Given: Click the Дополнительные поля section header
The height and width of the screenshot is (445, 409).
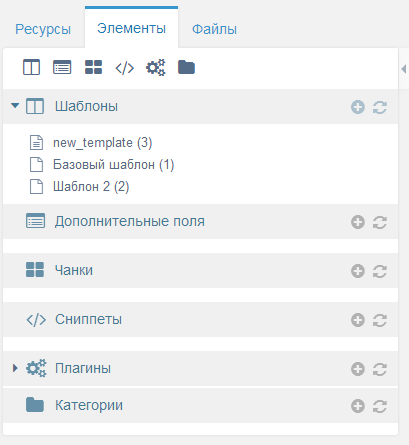Looking at the screenshot, I should click(200, 222).
